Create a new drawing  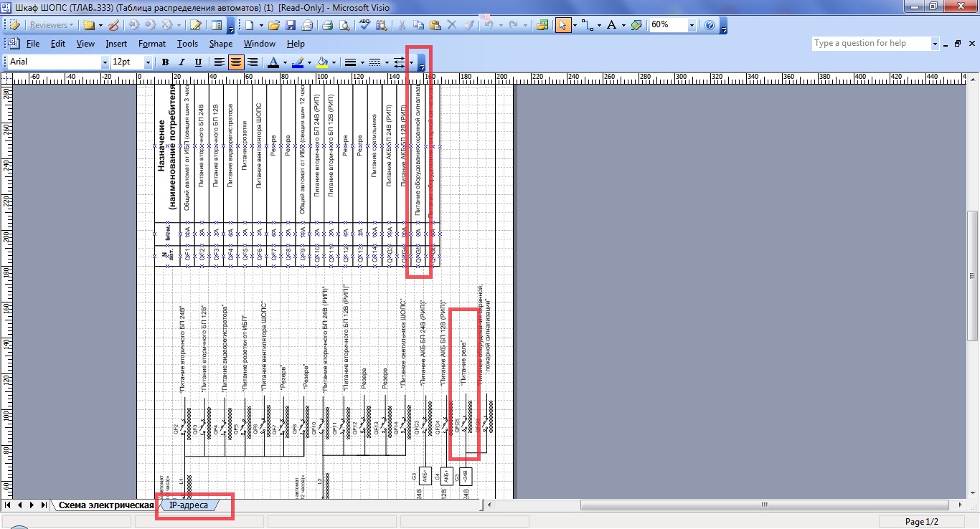click(248, 25)
